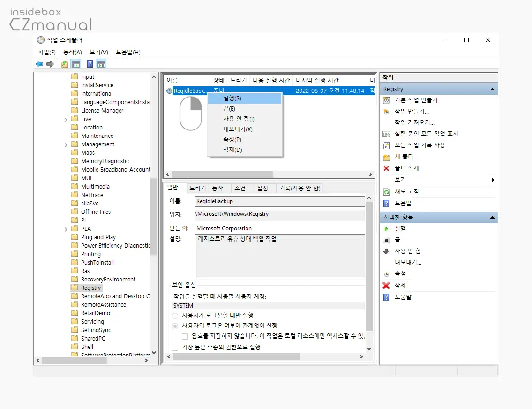Screen dimensions: 532x409
Task: Click the details pane horizontal scrollbar thumb
Action: 237,357
